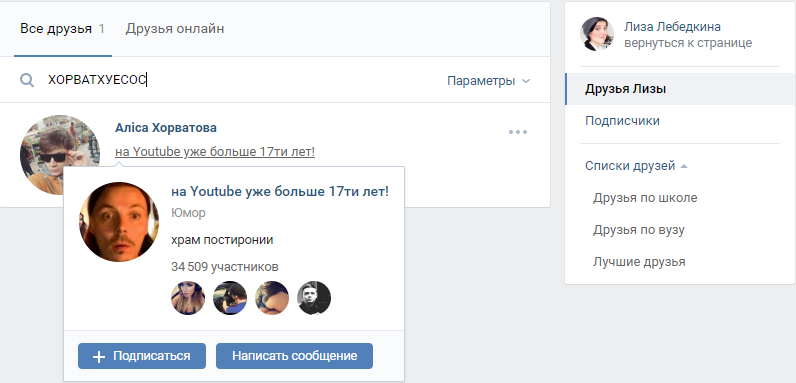Click the Подписаться button
The width and height of the screenshot is (796, 383).
coord(142,356)
